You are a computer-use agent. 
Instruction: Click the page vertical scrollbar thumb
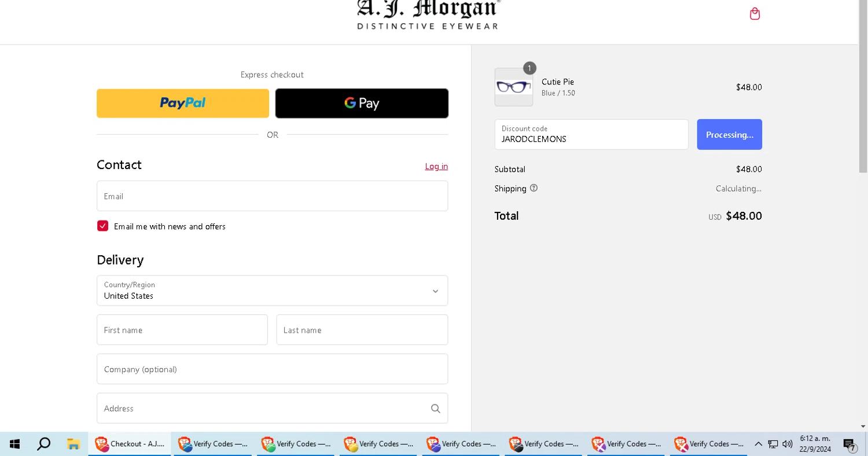(863, 87)
